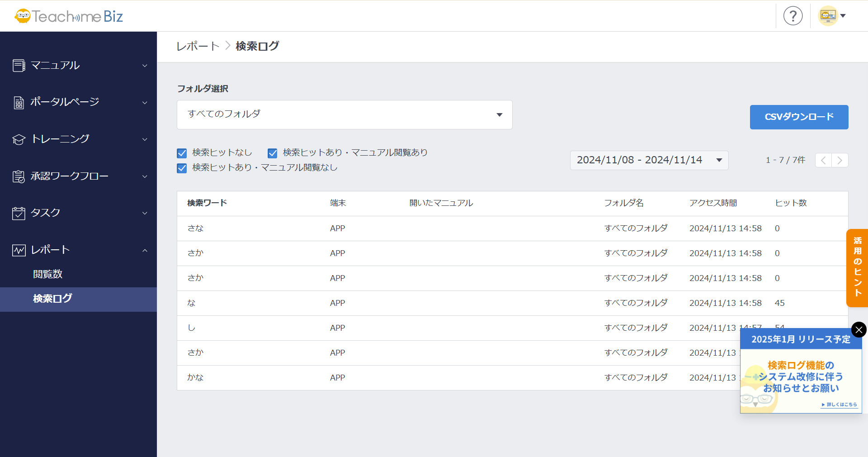Open the すべてのフォルダ folder dropdown
This screenshot has height=457, width=868.
click(x=344, y=114)
